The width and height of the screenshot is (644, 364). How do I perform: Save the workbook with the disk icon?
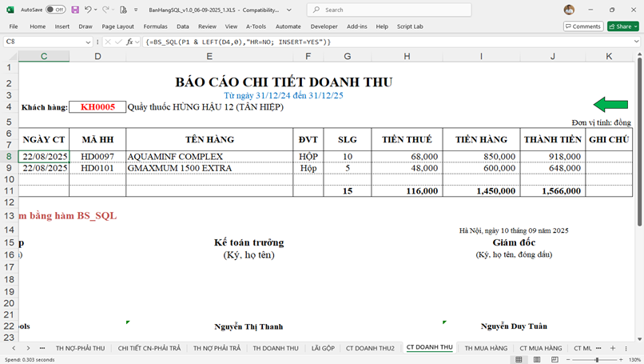tap(75, 10)
